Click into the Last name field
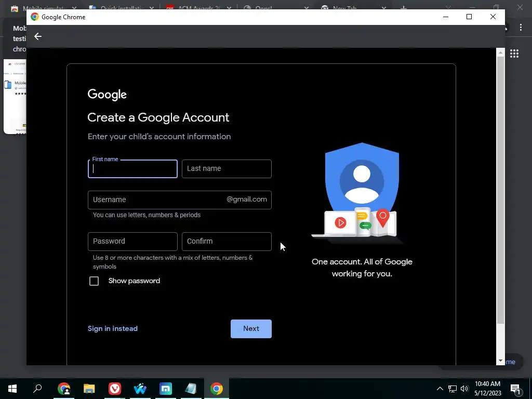The width and height of the screenshot is (532, 399). 227,169
